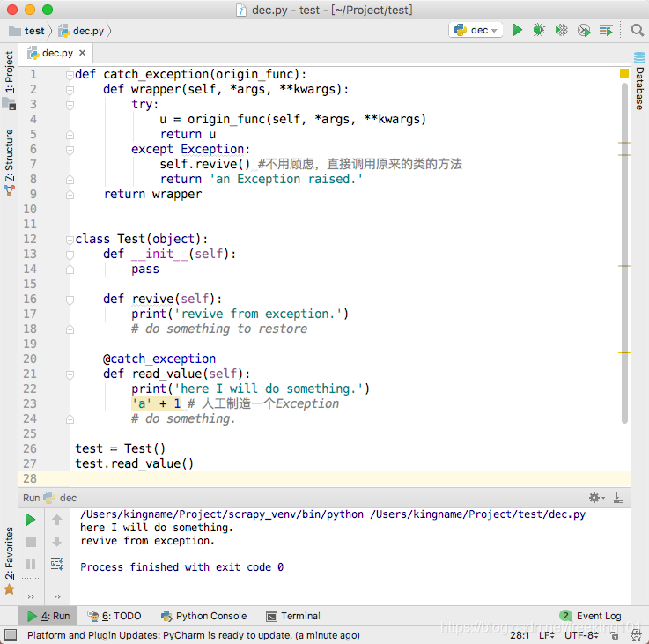Click 'Process finished with exit code 0'
Viewport: 649px width, 644px height.
(x=181, y=567)
